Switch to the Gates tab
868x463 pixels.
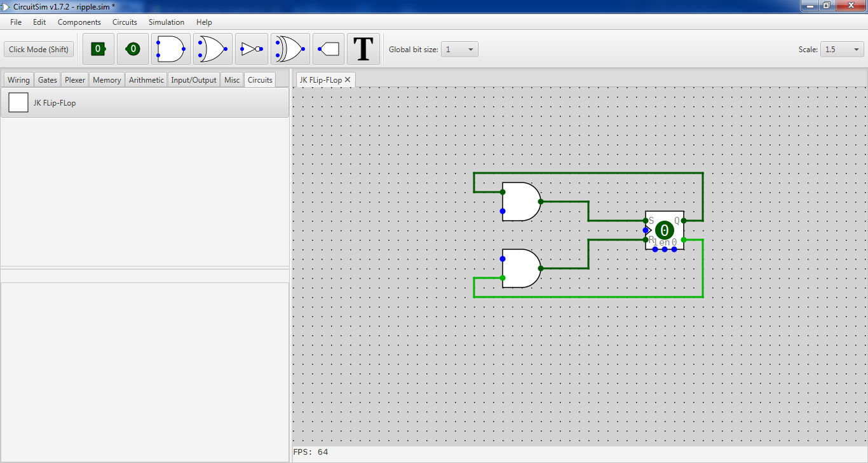(x=48, y=80)
